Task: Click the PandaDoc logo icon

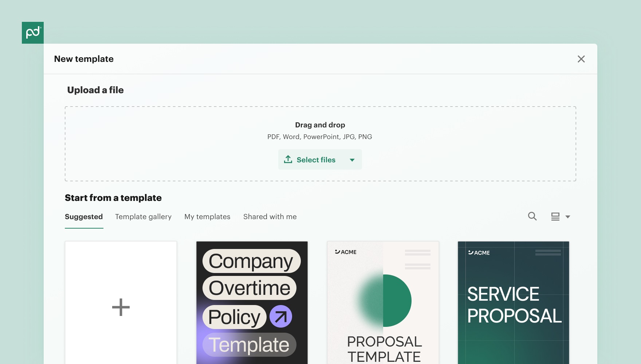Action: [33, 33]
